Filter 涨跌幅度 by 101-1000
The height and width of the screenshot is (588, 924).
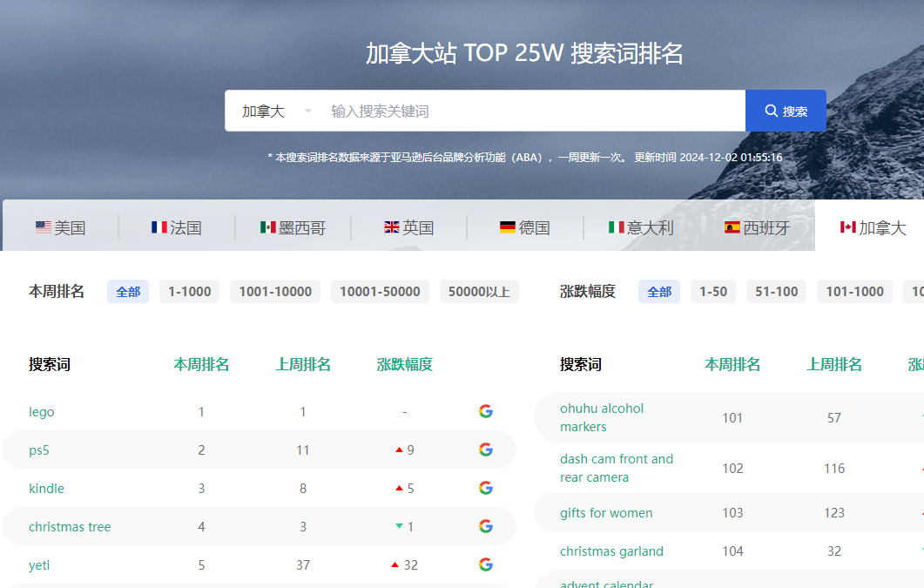855,292
